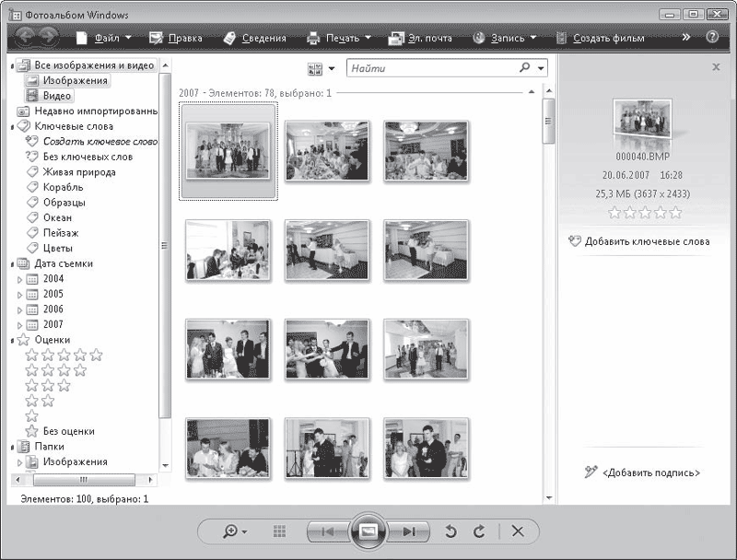The height and width of the screenshot is (560, 737).
Task: Expand the 2005 date tree node
Action: click(20, 295)
